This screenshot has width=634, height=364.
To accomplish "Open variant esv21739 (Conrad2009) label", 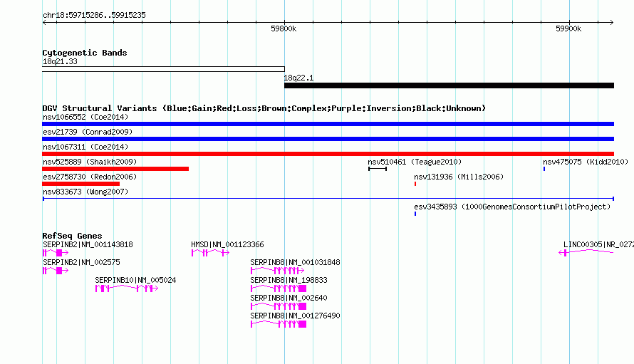I will pyautogui.click(x=88, y=132).
